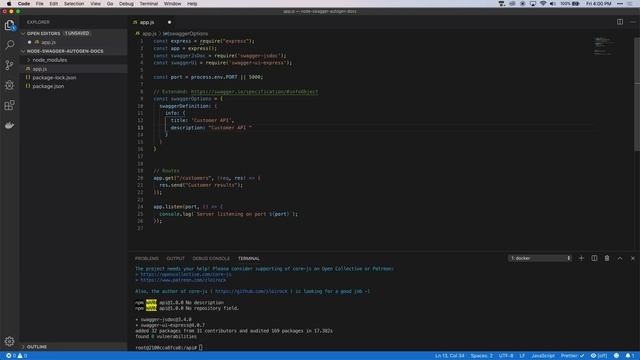Screen dimensions: 640x360
Task: Open app.js in the Open Editors list
Action: (48, 42)
